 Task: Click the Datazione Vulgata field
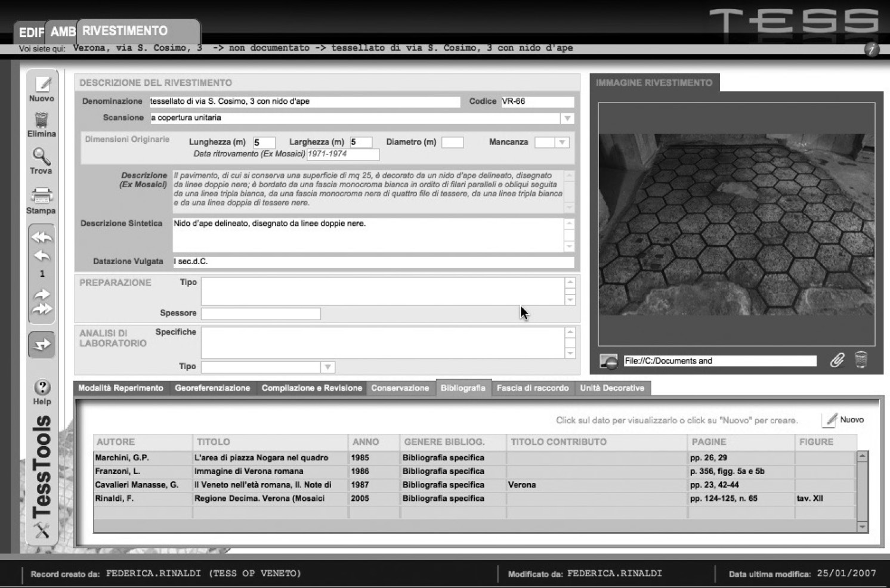click(x=373, y=262)
